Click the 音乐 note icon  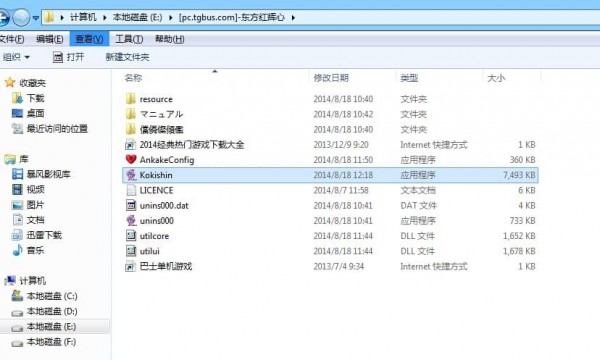point(17,250)
